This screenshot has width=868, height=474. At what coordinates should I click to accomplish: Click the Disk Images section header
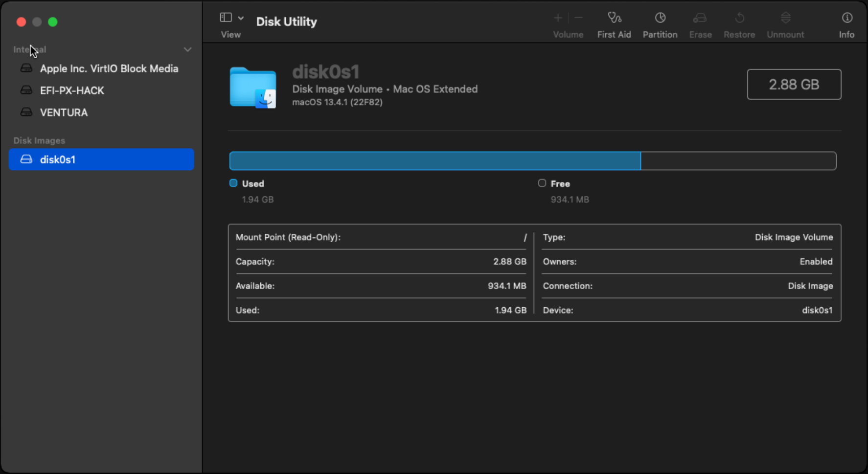pyautogui.click(x=39, y=140)
